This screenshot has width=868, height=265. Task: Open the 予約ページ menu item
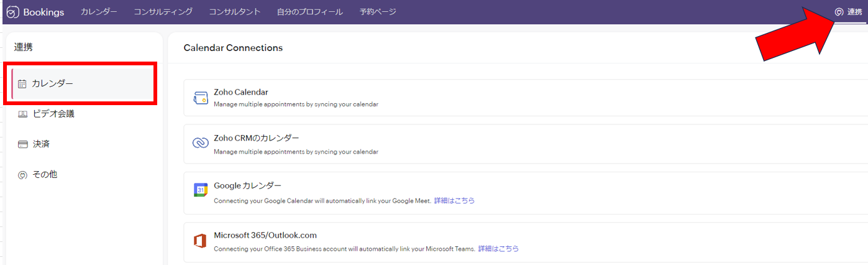377,12
